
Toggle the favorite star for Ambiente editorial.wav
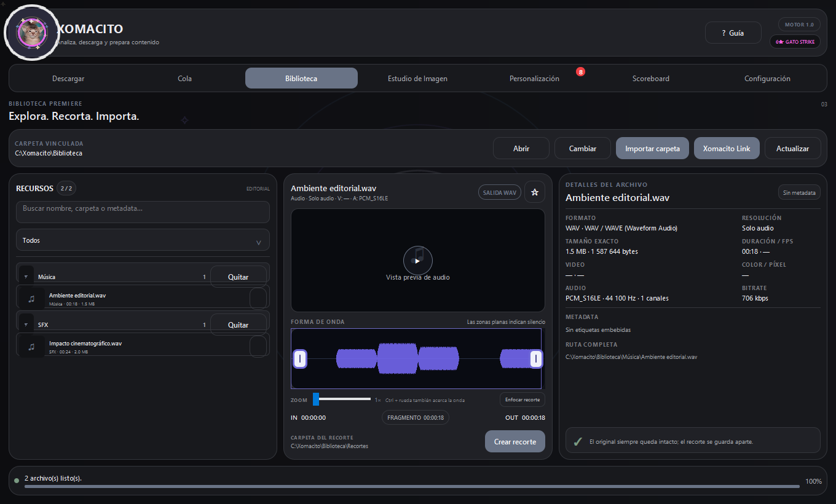(x=535, y=192)
